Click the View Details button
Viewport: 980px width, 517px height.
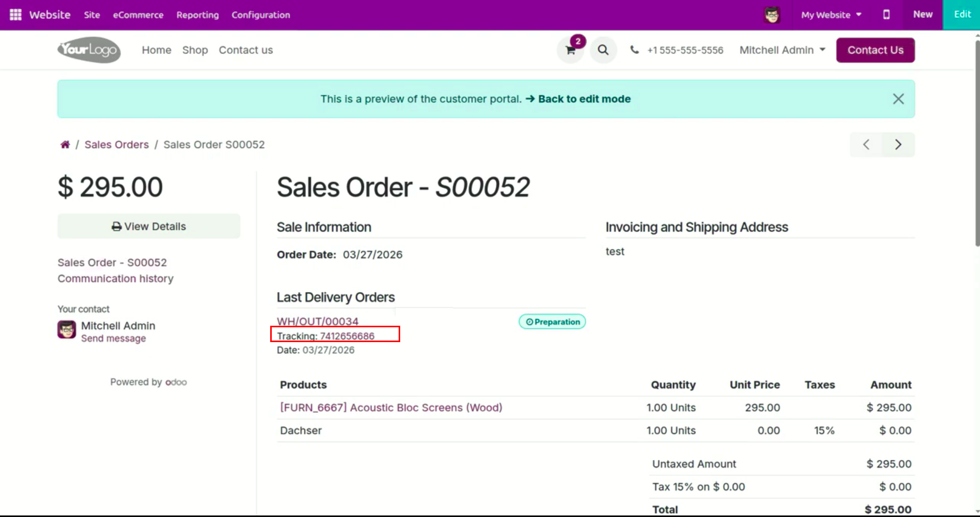pos(149,227)
